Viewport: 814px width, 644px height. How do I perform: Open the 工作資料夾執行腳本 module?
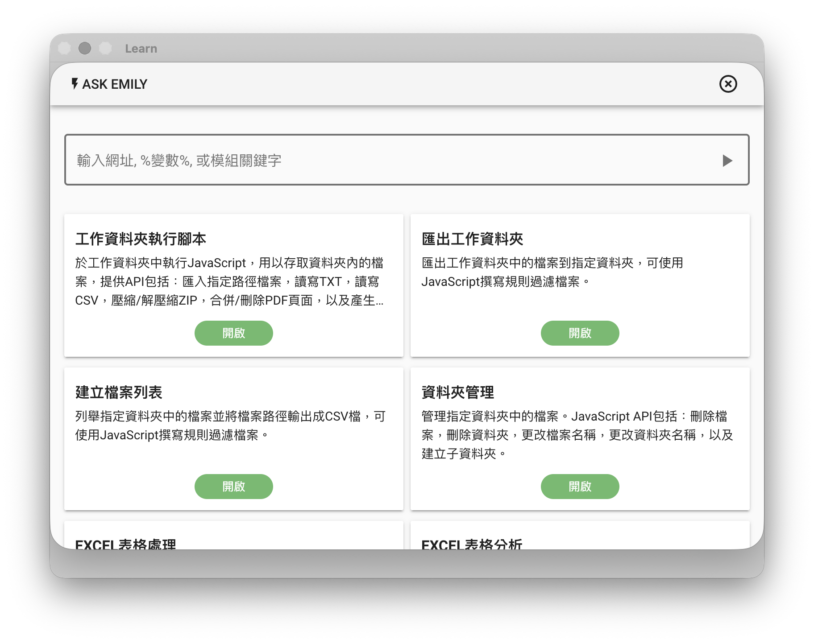point(233,333)
